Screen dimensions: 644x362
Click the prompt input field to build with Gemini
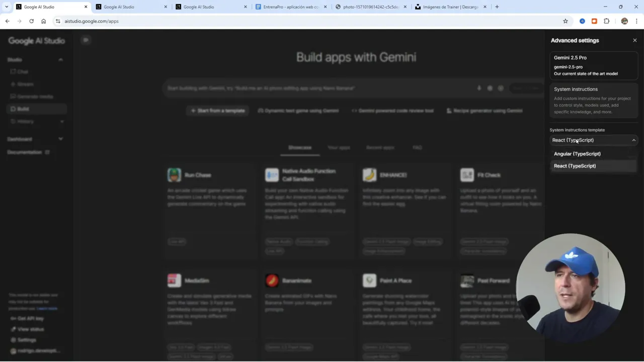point(322,88)
